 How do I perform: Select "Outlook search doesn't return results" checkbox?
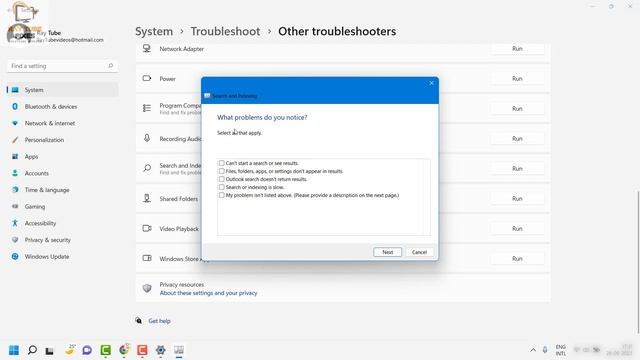point(222,179)
